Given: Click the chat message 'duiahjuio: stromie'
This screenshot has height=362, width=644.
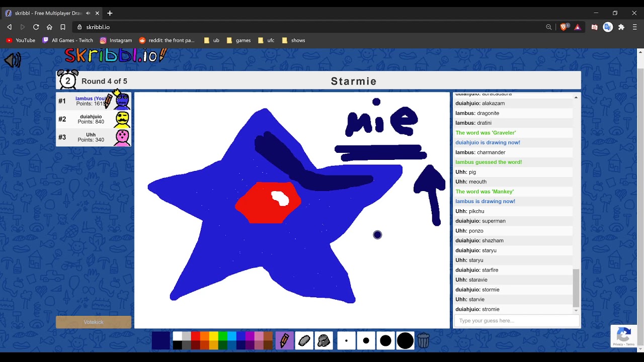Looking at the screenshot, I should tap(477, 309).
